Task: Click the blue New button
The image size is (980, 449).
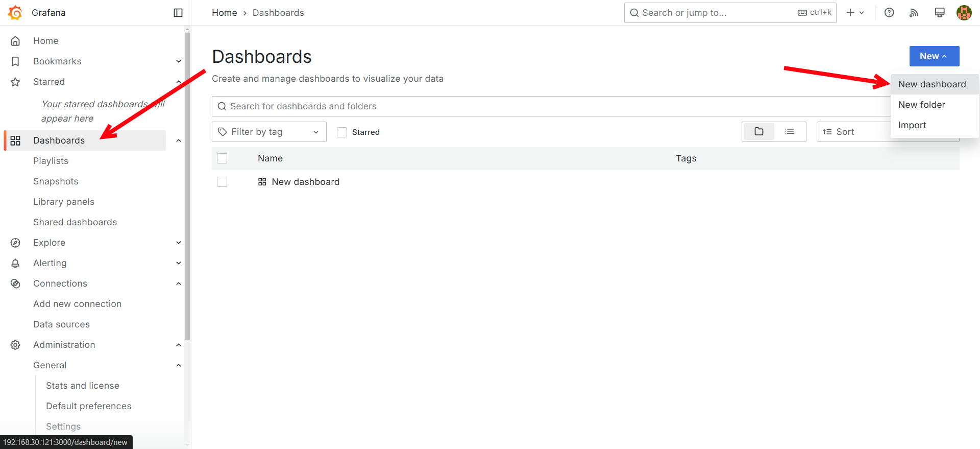Action: point(934,56)
